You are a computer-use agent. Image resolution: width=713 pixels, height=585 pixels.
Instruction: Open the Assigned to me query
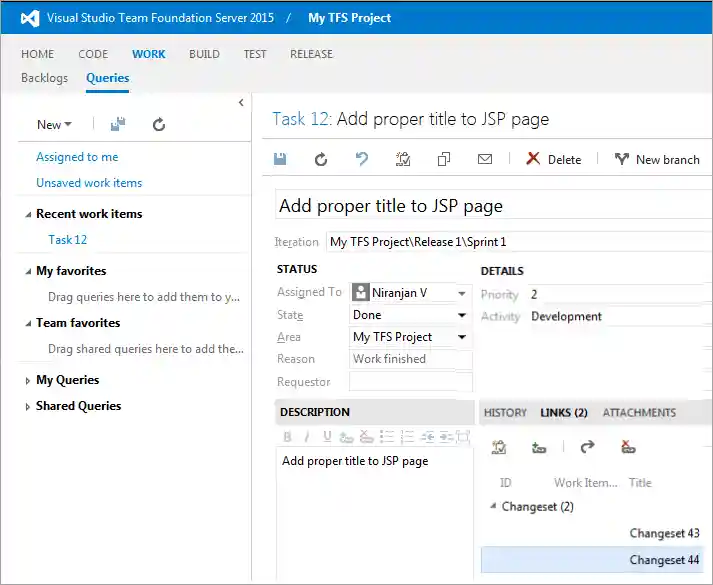tap(77, 157)
